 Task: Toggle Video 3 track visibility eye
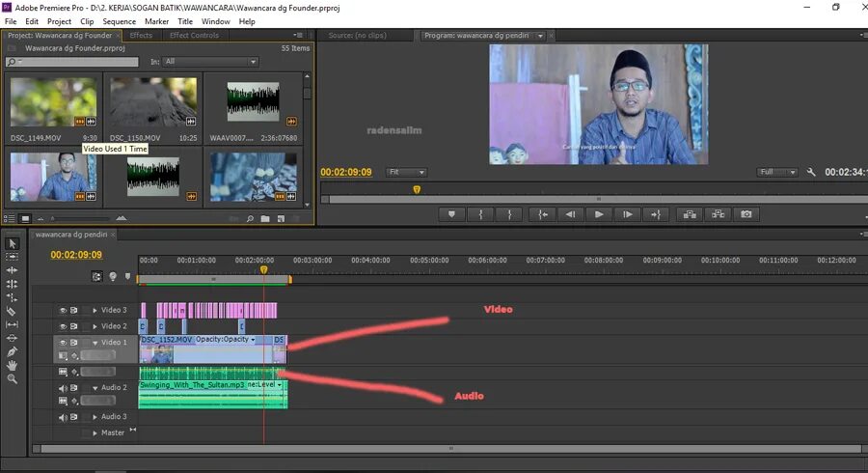point(63,311)
